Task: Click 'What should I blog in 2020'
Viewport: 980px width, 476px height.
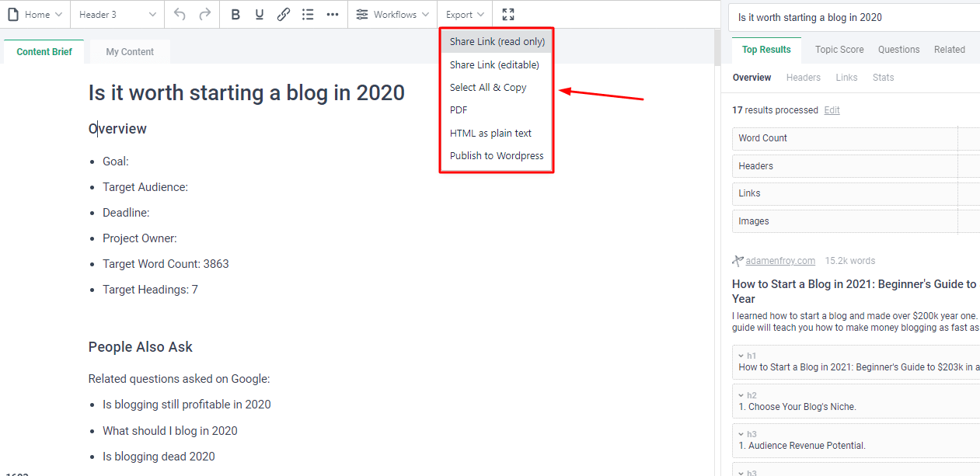Action: click(x=170, y=431)
